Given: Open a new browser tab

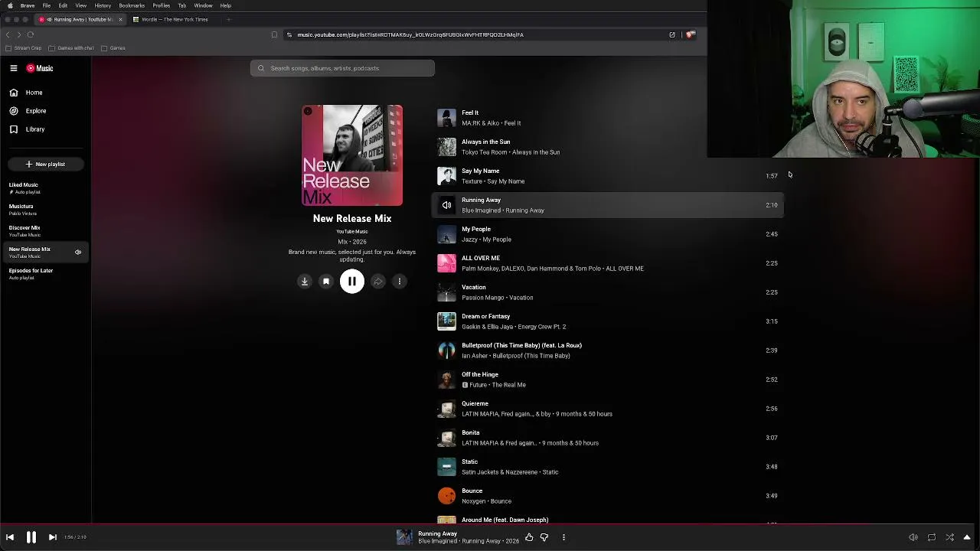Looking at the screenshot, I should (x=228, y=19).
